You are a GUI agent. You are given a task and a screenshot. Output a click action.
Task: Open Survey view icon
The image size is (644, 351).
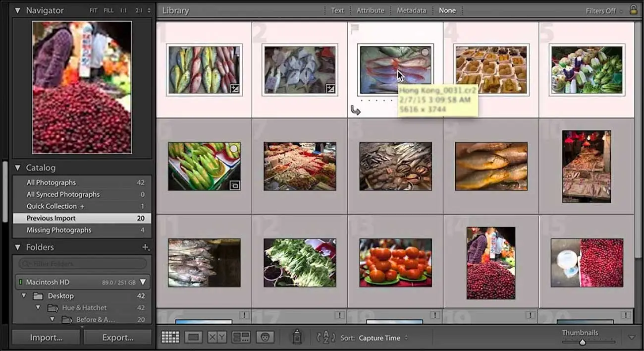pos(241,337)
